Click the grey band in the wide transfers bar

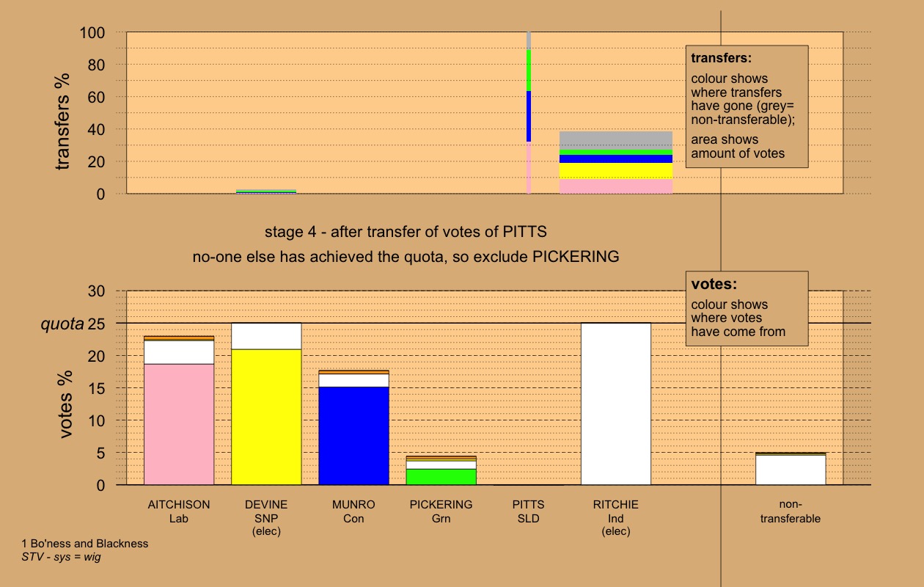615,140
